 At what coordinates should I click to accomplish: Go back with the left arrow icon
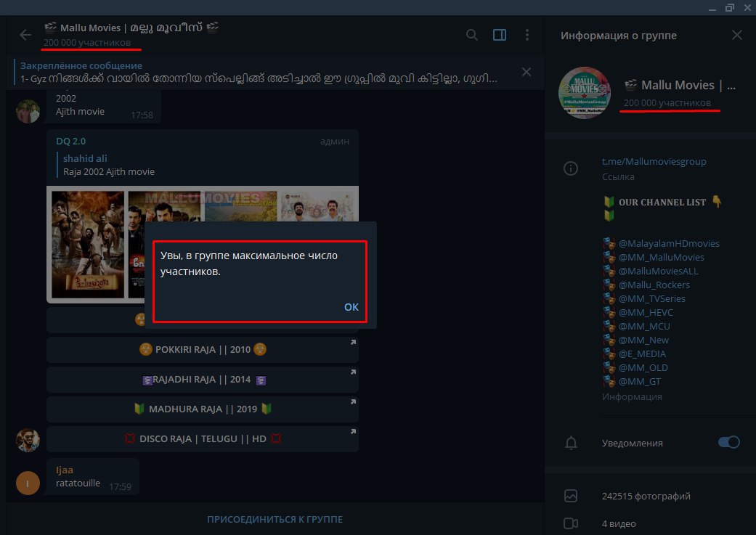tap(25, 35)
